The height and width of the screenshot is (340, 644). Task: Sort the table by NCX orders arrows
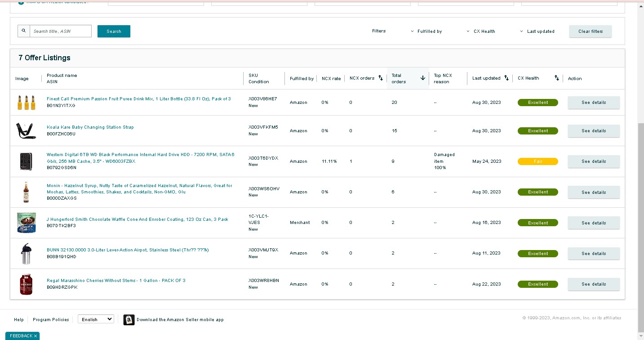[x=381, y=78]
